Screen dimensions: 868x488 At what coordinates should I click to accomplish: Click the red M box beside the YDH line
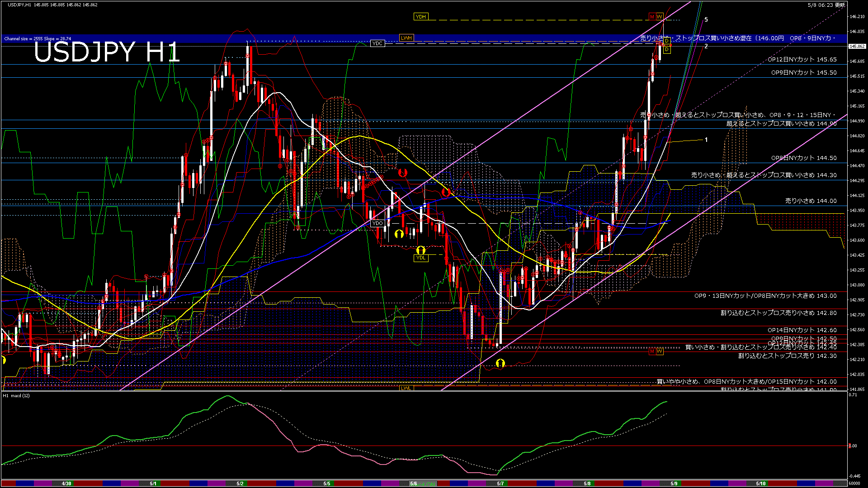652,17
